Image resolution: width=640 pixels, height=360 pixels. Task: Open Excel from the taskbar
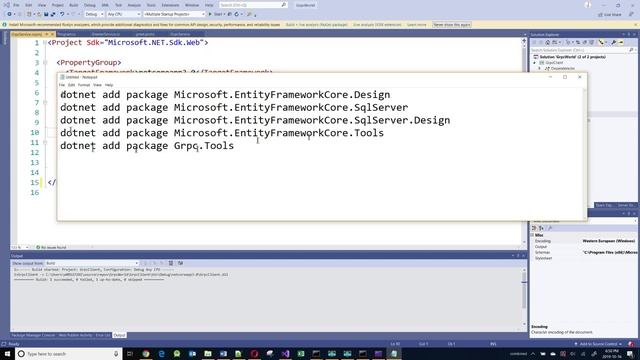click(301, 353)
